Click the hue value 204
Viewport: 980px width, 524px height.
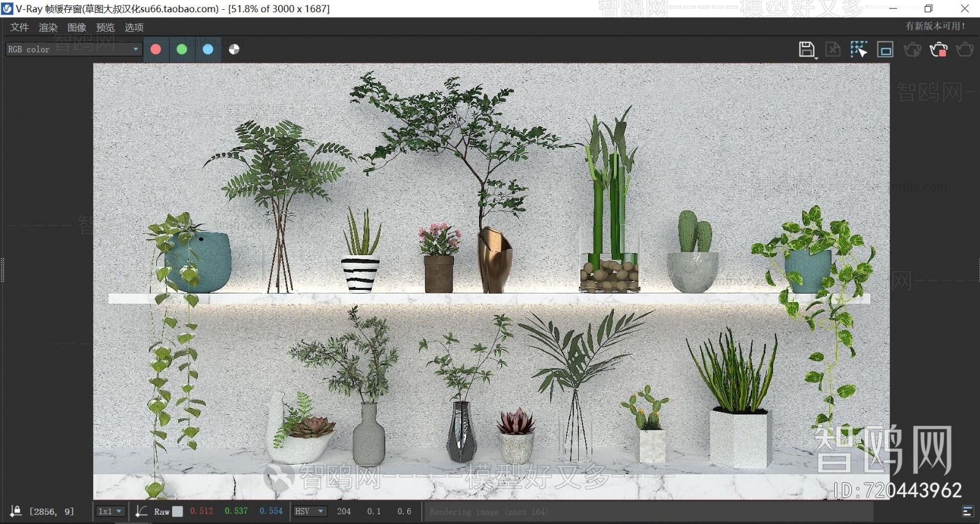[x=344, y=511]
